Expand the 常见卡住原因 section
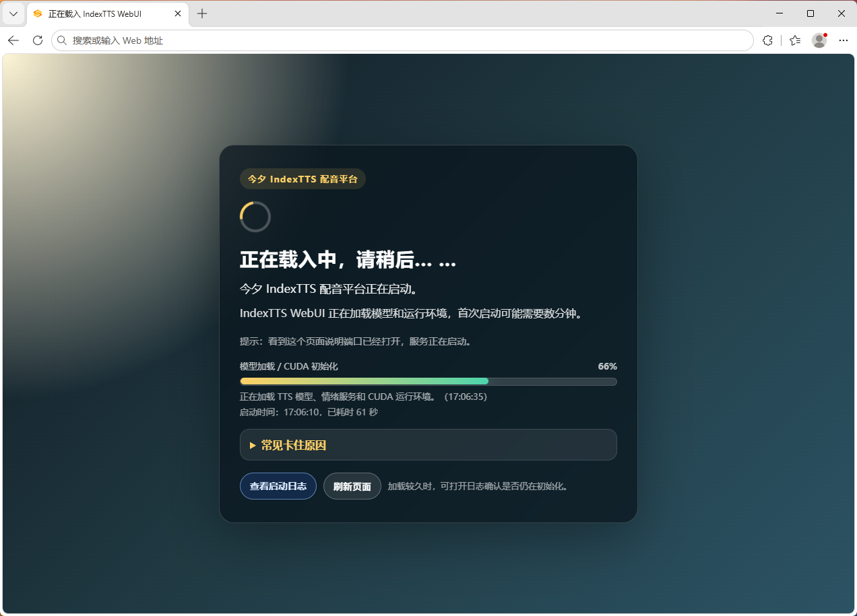This screenshot has height=616, width=857. tap(428, 445)
